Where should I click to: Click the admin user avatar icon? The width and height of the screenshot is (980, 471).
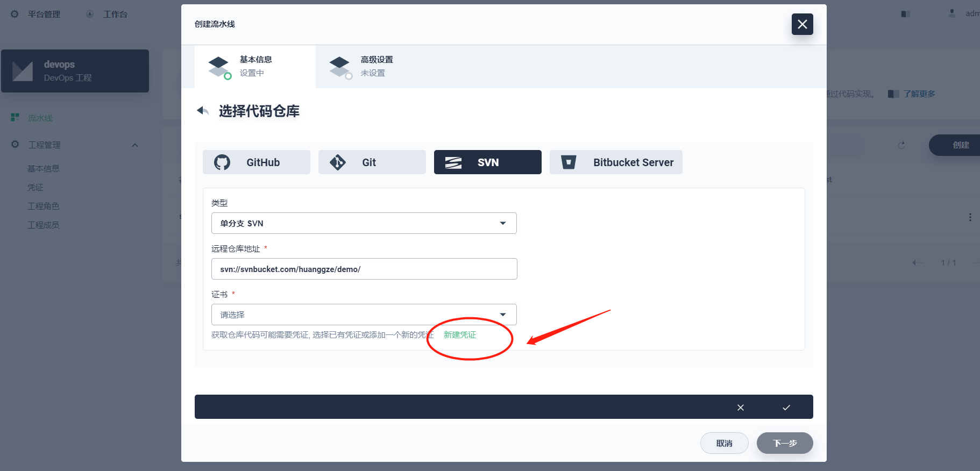tap(952, 13)
